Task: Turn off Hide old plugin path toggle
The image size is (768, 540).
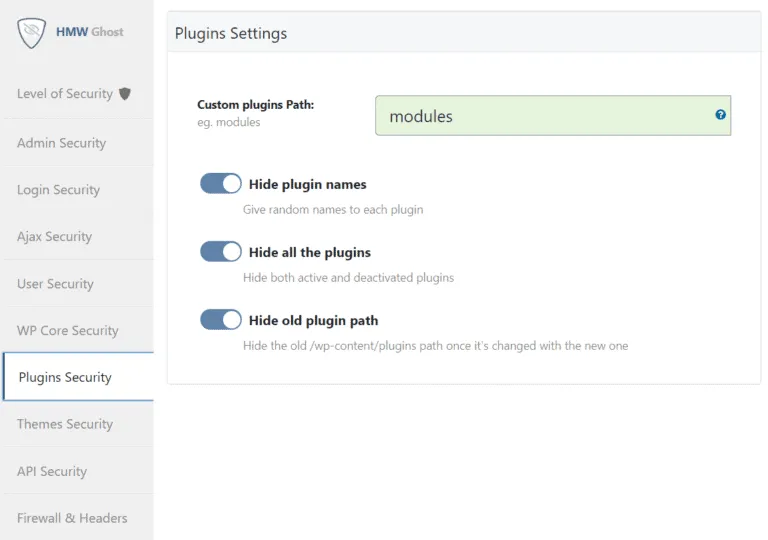Action: [x=221, y=320]
